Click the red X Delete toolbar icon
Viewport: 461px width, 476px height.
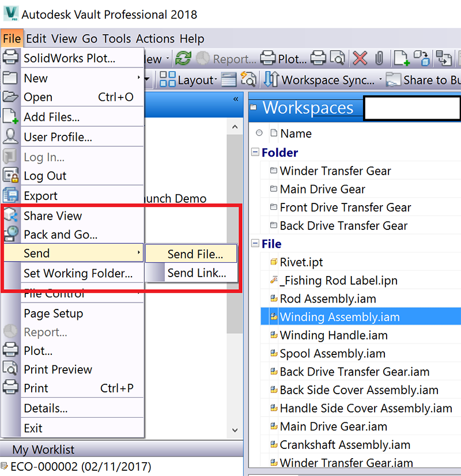pos(360,58)
